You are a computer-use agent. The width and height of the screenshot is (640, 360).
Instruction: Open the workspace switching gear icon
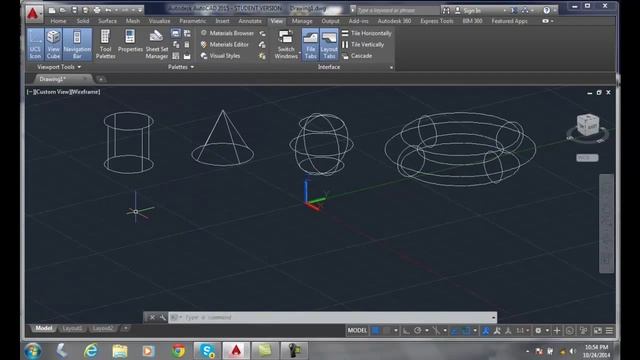[538, 331]
